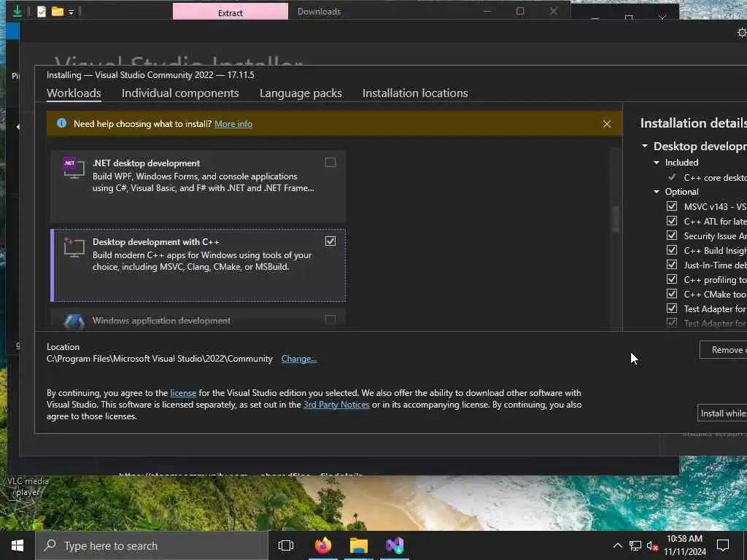Screen dimensions: 747x560
Task: Check the .NET desktop development checkbox
Action: pos(330,163)
